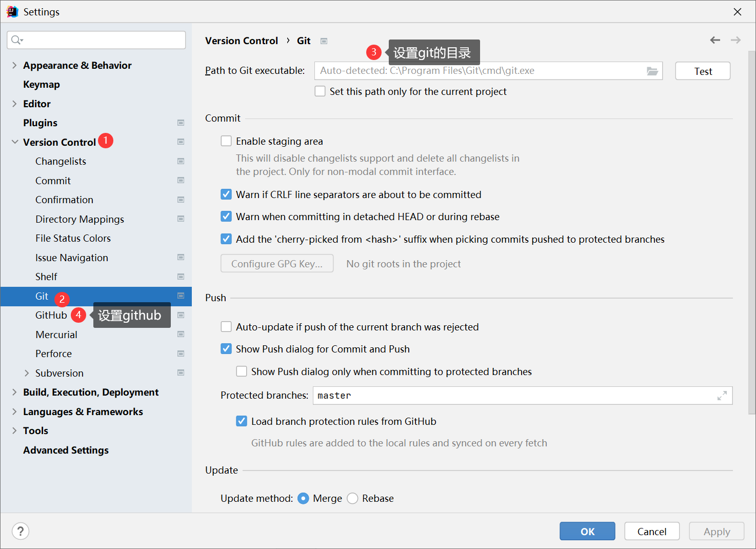756x549 pixels.
Task: Click project-level icon on Confirmation row
Action: click(x=181, y=200)
